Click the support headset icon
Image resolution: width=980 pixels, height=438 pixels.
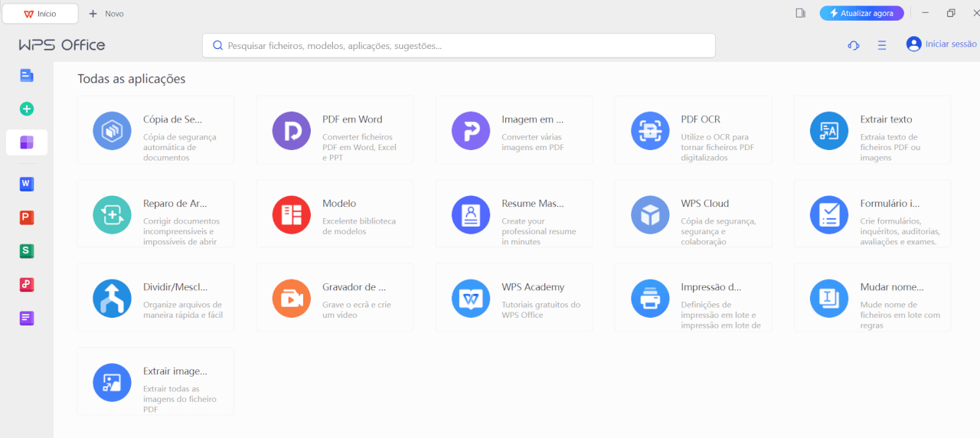[x=854, y=45]
